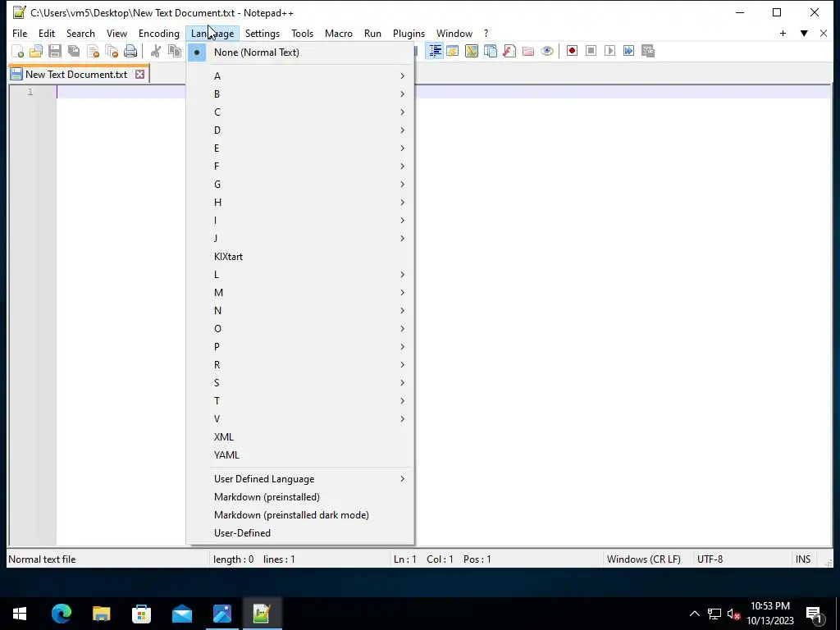Click the black down-triangle tab list button
The image size is (840, 630).
804,33
